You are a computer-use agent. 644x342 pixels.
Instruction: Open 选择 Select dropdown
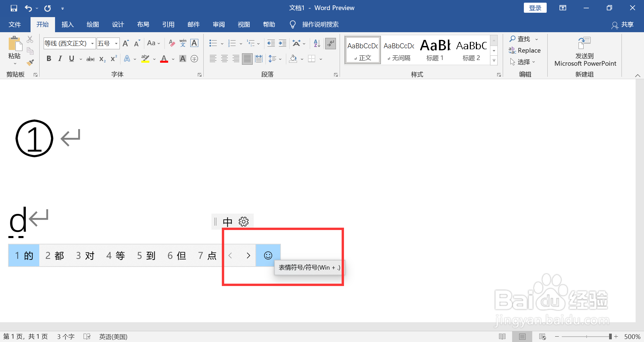[x=523, y=62]
